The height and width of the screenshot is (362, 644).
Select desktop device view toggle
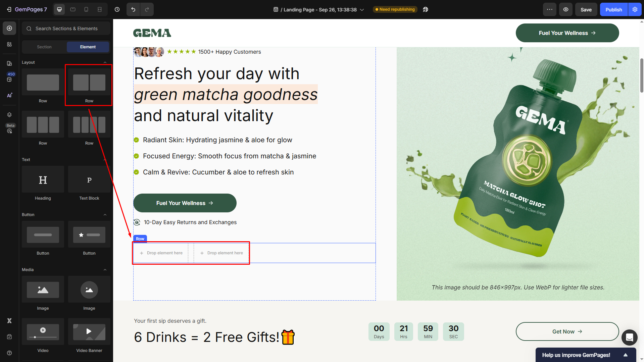(x=59, y=9)
